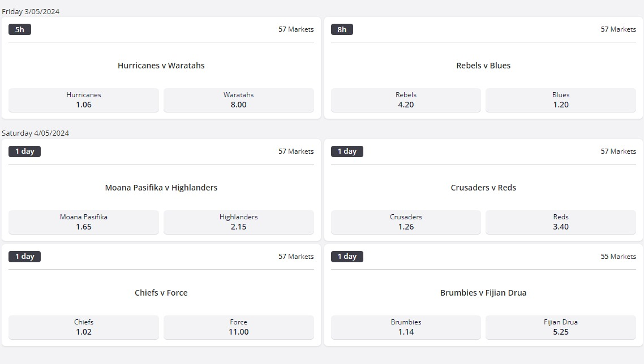Viewport: 644px width, 364px height.
Task: Open Hurricanes v Waratahs match
Action: 161,66
